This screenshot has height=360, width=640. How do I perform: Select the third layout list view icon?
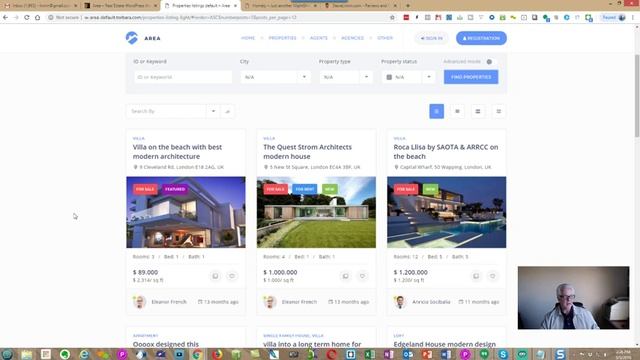(x=478, y=111)
